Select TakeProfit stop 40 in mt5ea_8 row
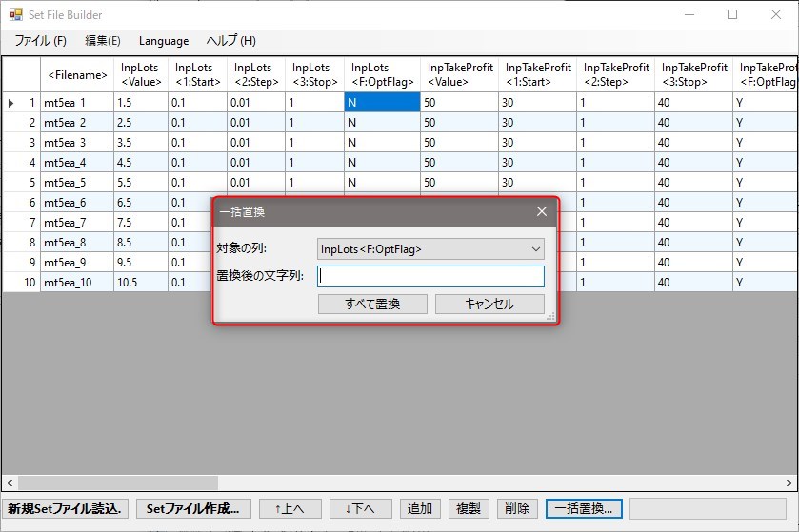Screen dimensions: 799x532 693,242
